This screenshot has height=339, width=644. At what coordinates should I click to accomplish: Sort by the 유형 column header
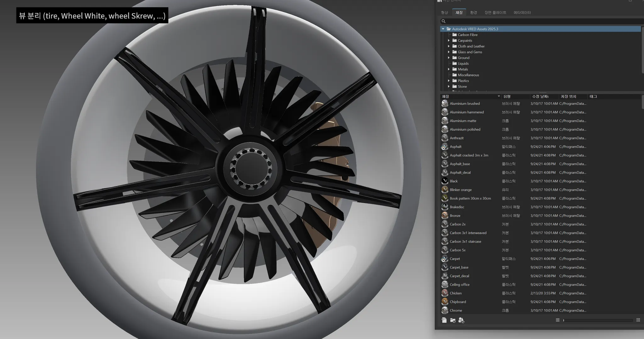(516, 97)
